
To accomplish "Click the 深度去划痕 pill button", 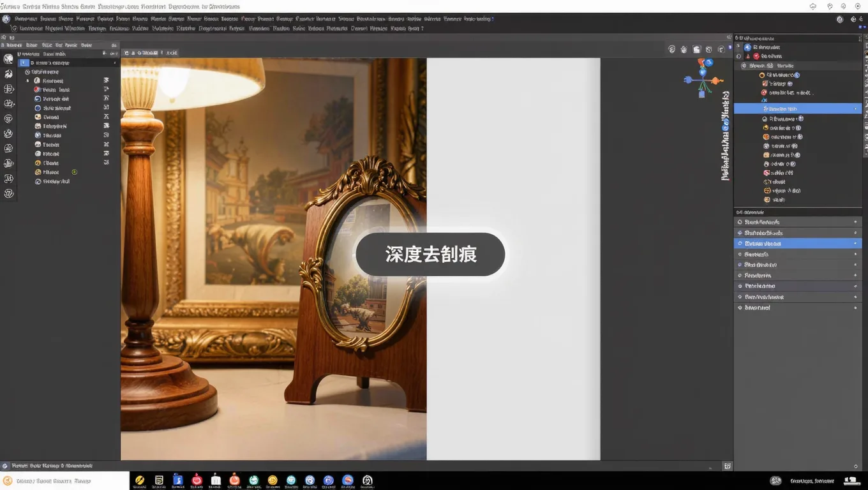I will point(430,254).
